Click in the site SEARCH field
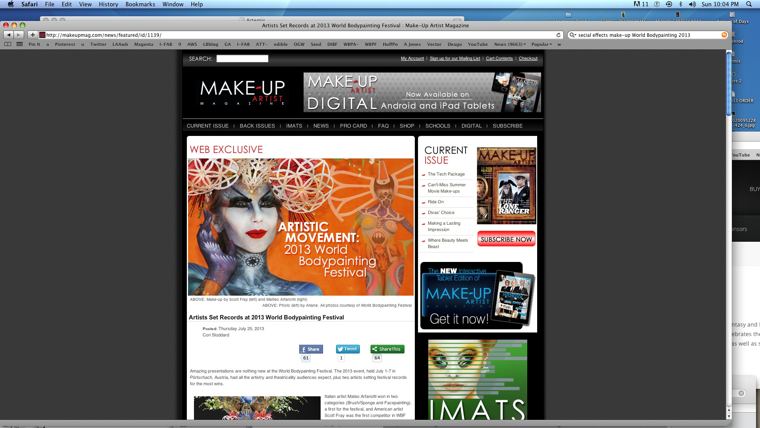This screenshot has height=428, width=760. point(242,59)
